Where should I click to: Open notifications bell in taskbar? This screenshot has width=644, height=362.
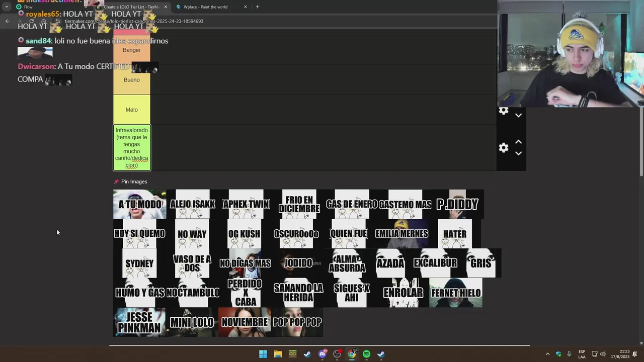click(635, 354)
